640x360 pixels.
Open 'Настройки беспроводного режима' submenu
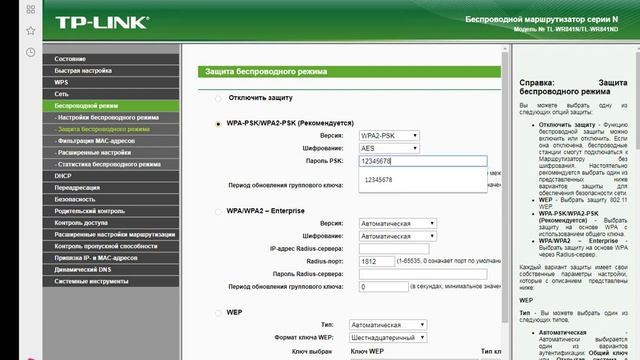point(111,118)
